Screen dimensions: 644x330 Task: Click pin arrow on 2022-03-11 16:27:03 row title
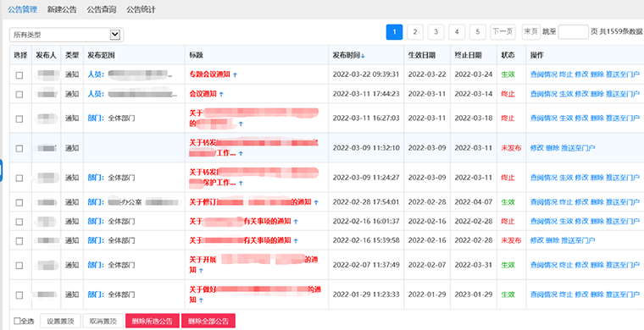click(x=241, y=123)
